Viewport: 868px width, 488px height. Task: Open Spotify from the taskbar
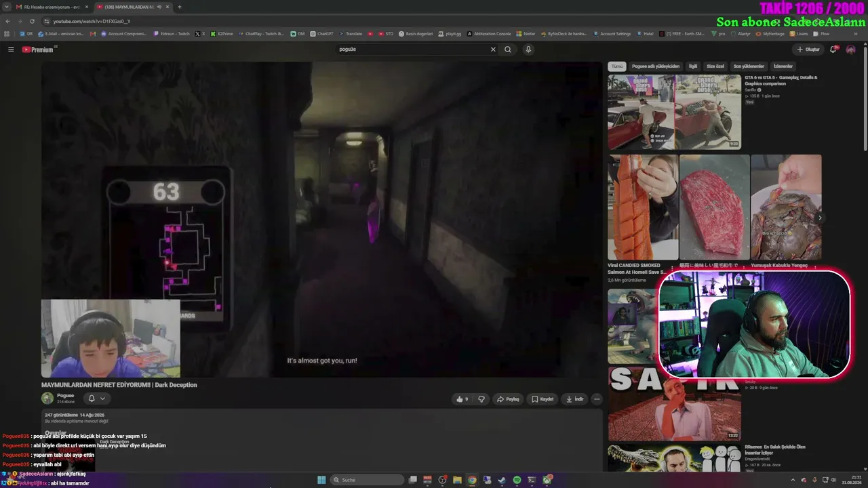[517, 480]
